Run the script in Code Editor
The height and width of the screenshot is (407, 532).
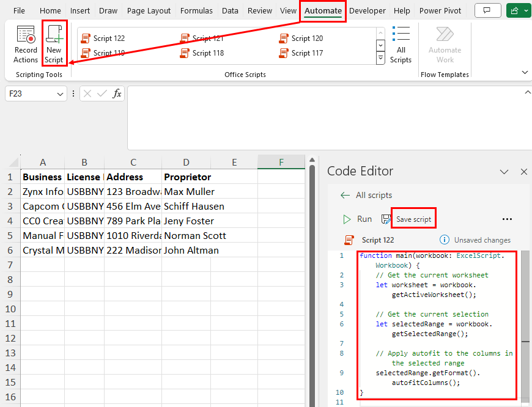coord(357,219)
